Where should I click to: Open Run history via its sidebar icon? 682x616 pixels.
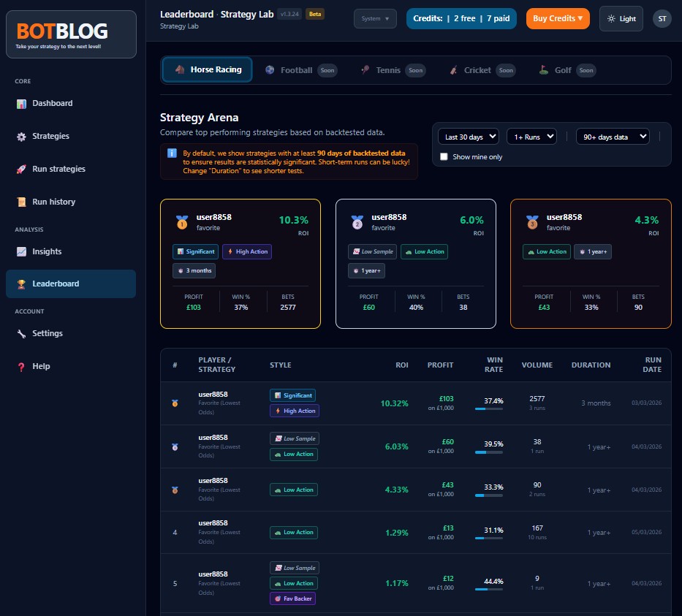[23, 202]
